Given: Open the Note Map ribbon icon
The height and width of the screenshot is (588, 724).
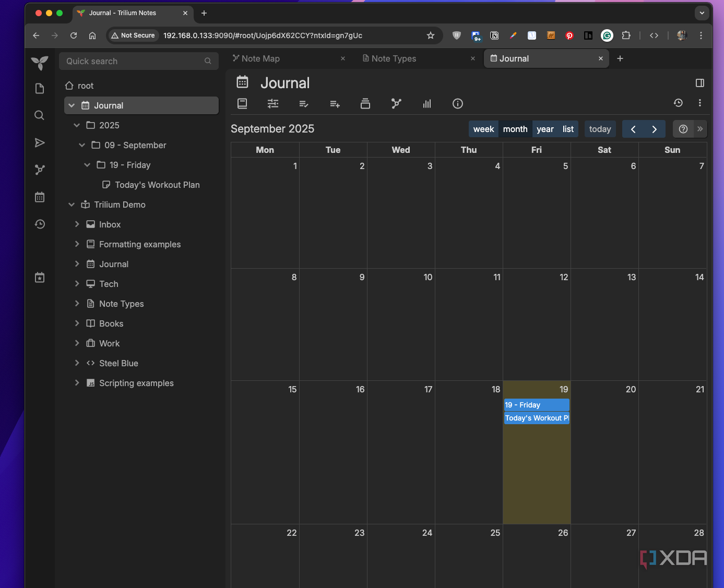Looking at the screenshot, I should point(396,103).
